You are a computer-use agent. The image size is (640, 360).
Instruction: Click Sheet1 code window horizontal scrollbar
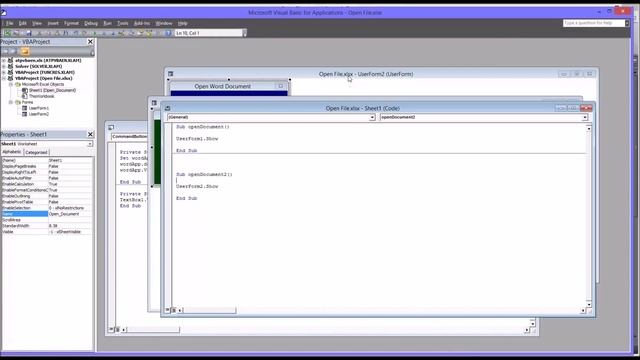point(209,310)
